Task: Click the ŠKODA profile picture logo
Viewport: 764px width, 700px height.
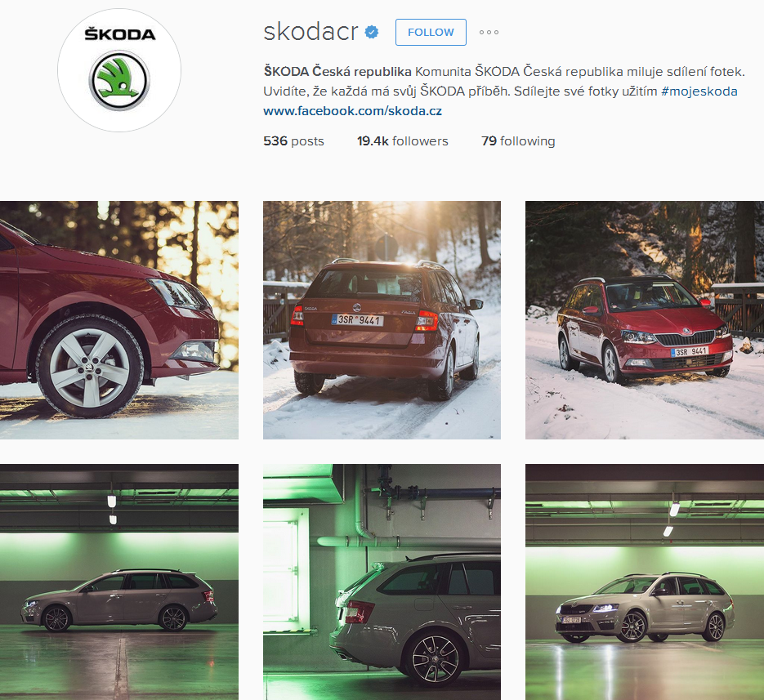Action: [x=119, y=70]
